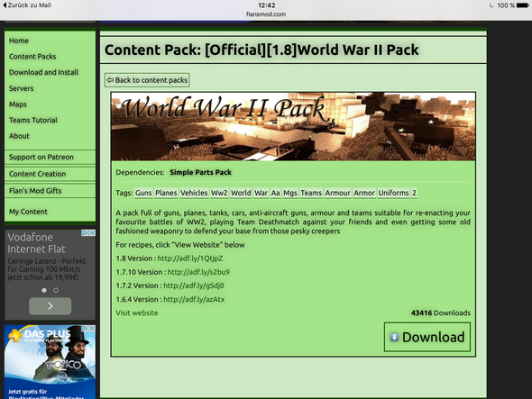Select the first Vodafone ad carousel dot
The width and height of the screenshot is (532, 399).
[44, 291]
